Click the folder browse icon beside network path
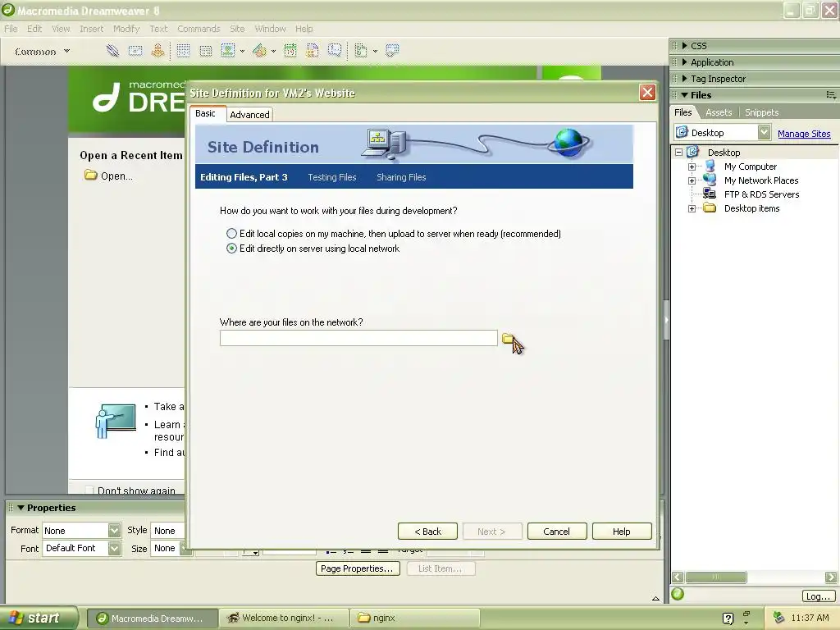The width and height of the screenshot is (840, 630). click(508, 339)
